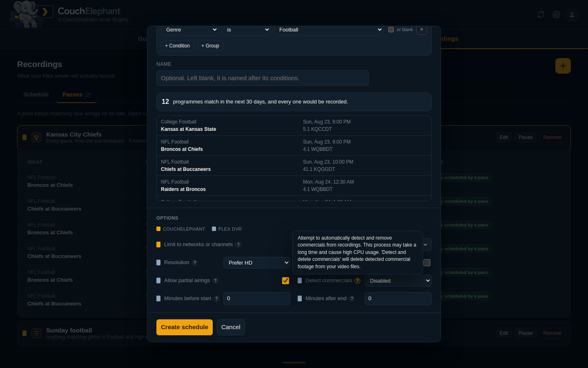Click the 'Recordings' page heading
Screen dimensions: 588x368
[40, 64]
